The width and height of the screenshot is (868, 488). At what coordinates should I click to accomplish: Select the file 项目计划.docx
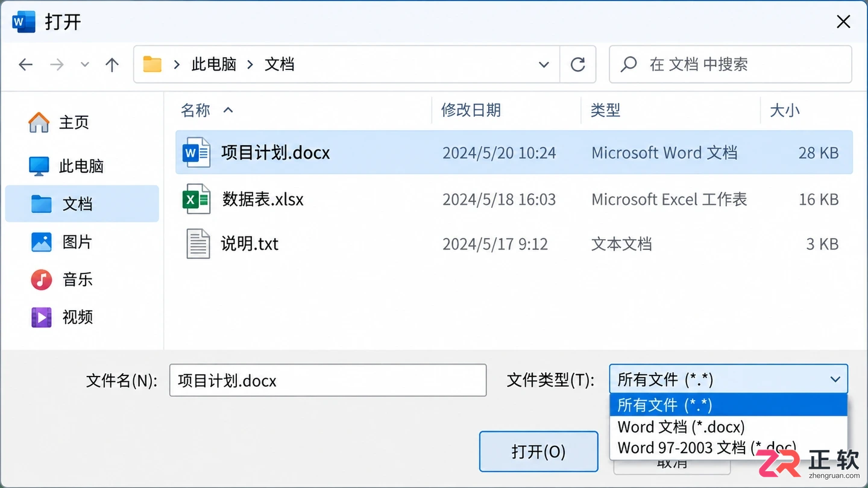pyautogui.click(x=514, y=152)
